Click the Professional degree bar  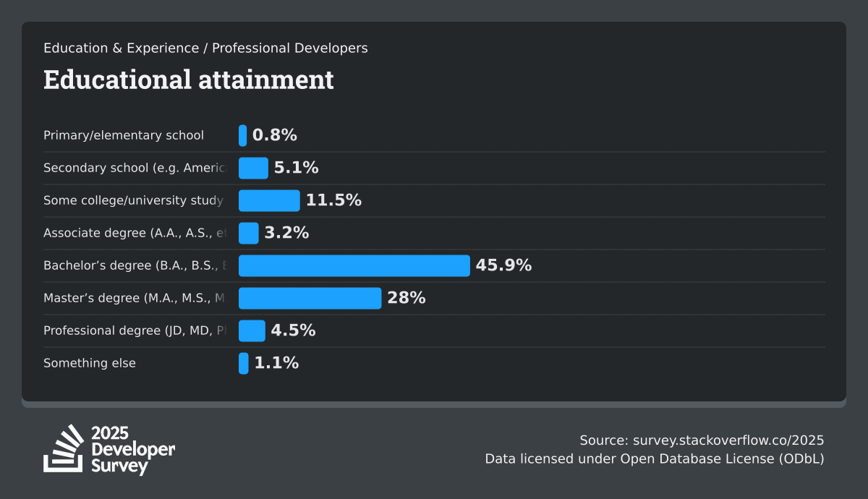pyautogui.click(x=252, y=330)
